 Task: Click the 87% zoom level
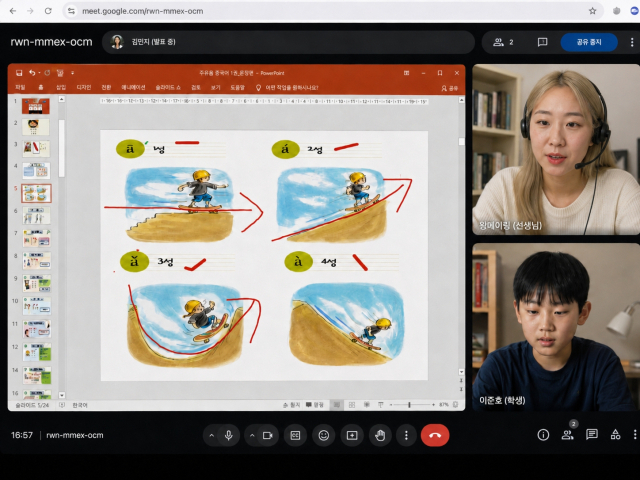pyautogui.click(x=444, y=405)
